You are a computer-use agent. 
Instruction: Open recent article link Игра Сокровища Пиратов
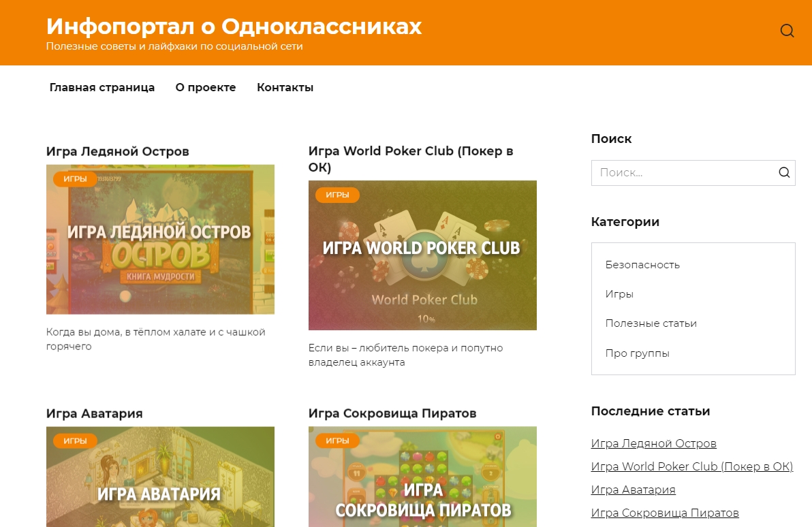click(664, 513)
